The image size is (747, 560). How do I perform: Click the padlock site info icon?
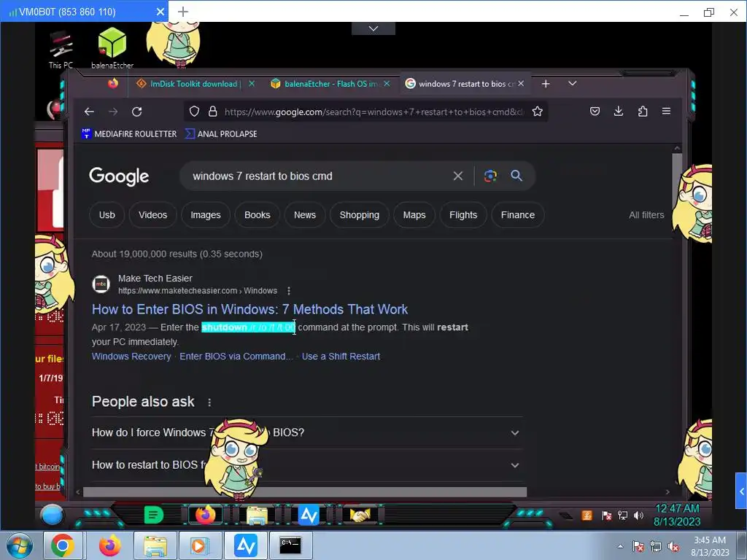pos(212,112)
